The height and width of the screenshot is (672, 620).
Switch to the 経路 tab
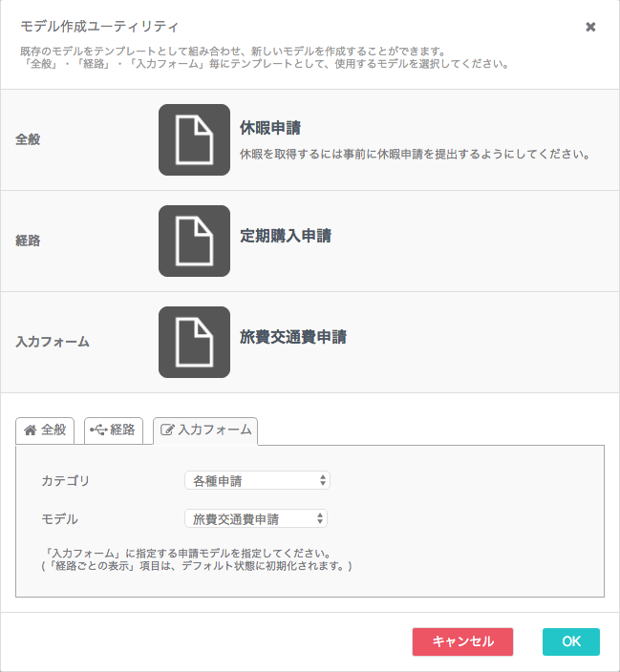pyautogui.click(x=114, y=430)
